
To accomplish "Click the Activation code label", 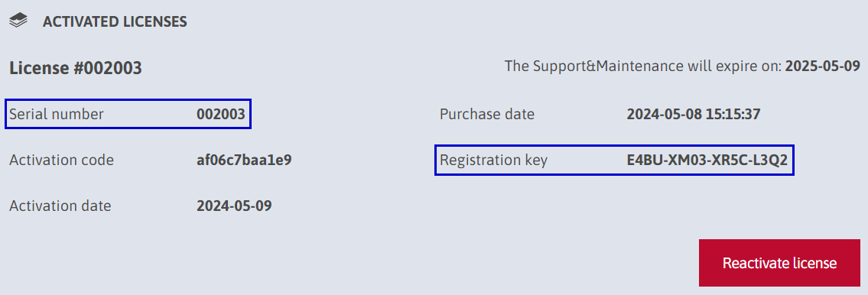I will click(x=61, y=160).
